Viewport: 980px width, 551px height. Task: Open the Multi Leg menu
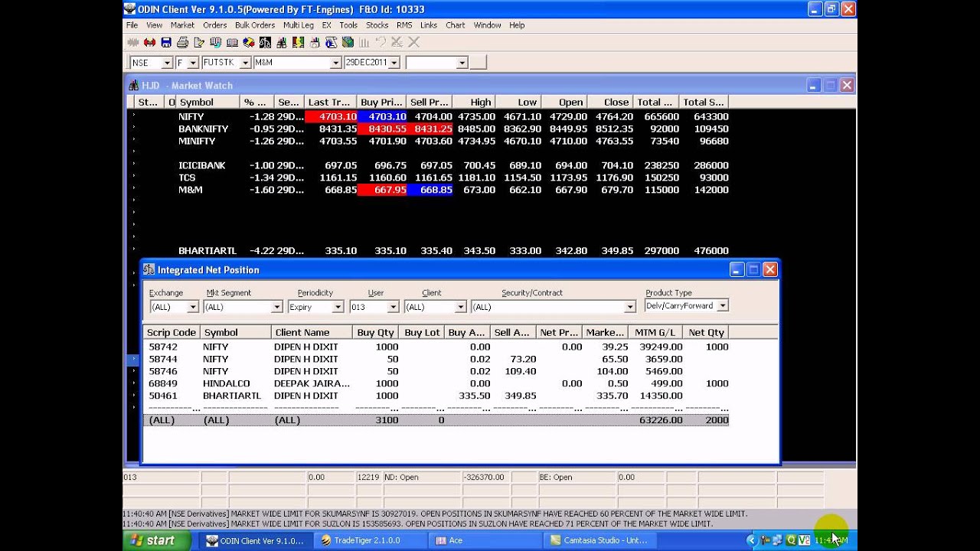(x=299, y=25)
